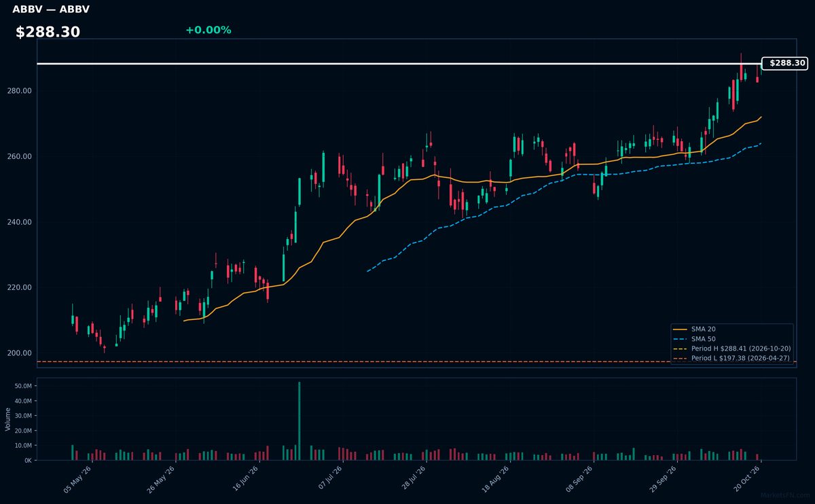
Task: Click the white current price horizontal line
Action: [399, 64]
